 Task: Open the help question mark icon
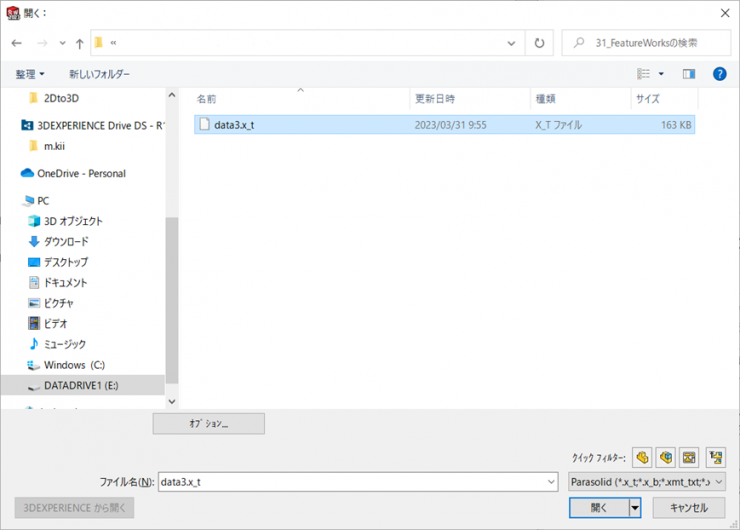point(719,74)
